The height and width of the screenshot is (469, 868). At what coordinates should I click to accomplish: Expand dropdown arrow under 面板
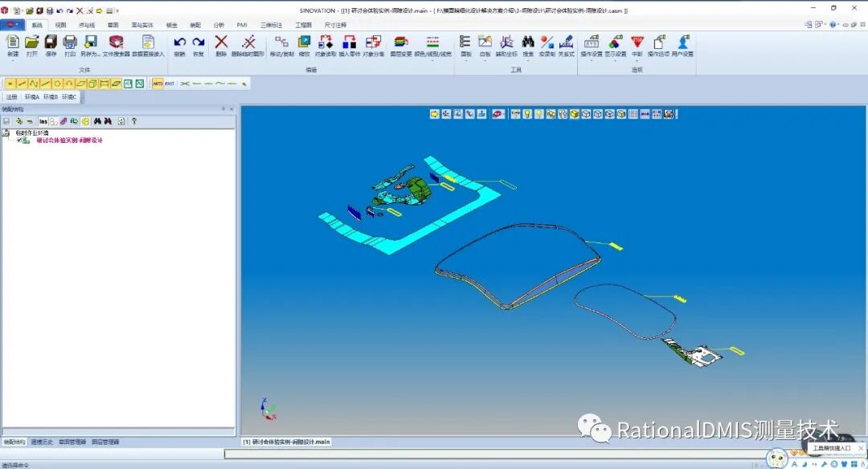[x=466, y=61]
